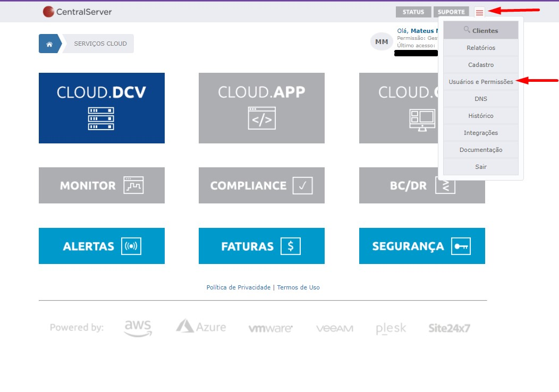This screenshot has height=392, width=559.
Task: Click the Clientes search field
Action: tap(480, 30)
